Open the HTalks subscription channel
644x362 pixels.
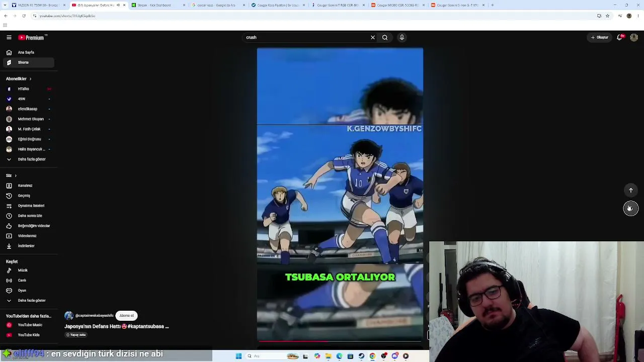[x=29, y=89]
